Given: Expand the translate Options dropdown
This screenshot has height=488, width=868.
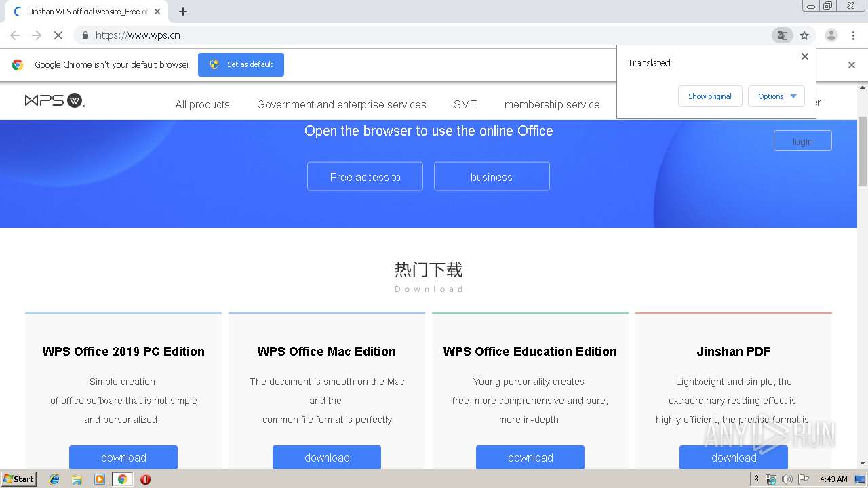Looking at the screenshot, I should [776, 96].
